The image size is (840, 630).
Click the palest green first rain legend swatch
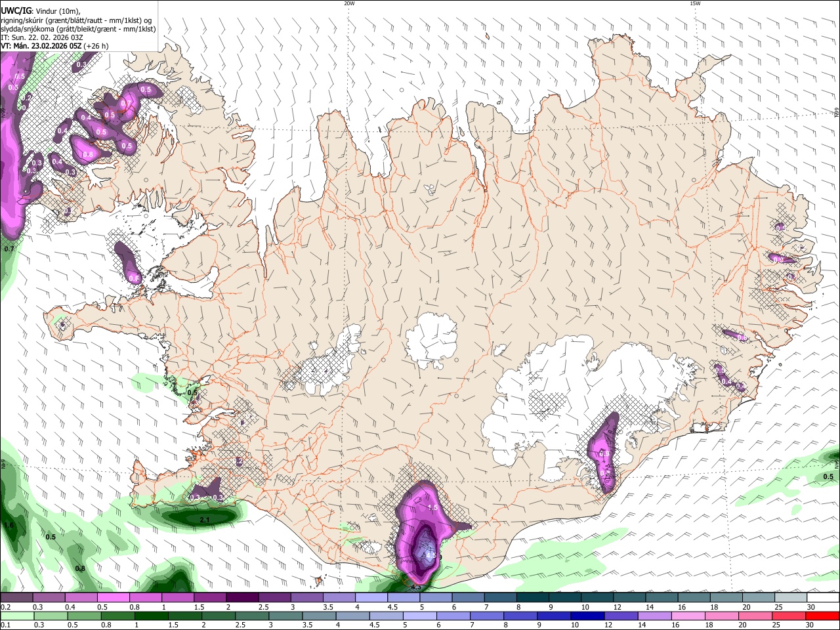pyautogui.click(x=17, y=616)
